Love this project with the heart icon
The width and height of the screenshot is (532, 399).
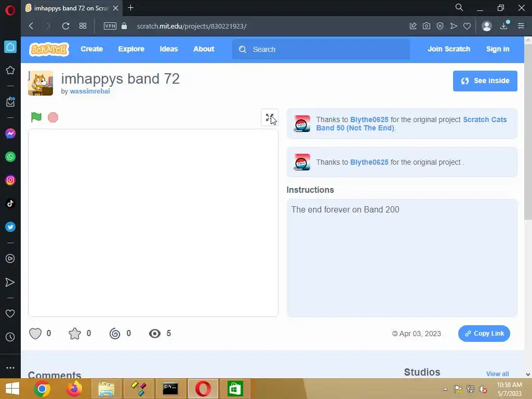tap(35, 334)
